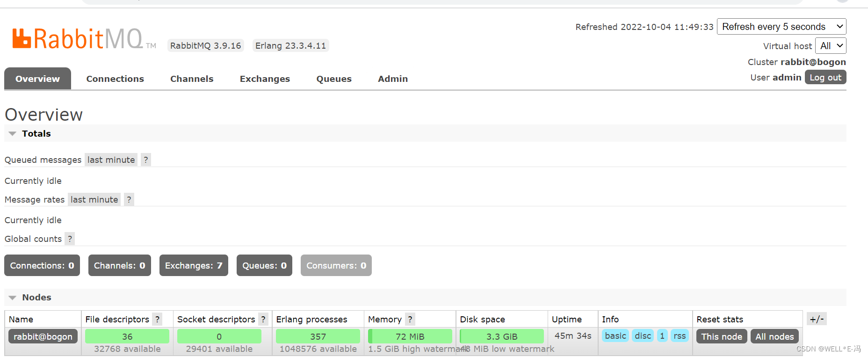Click the 32768 available text
Image resolution: width=868 pixels, height=357 pixels.
coord(127,349)
